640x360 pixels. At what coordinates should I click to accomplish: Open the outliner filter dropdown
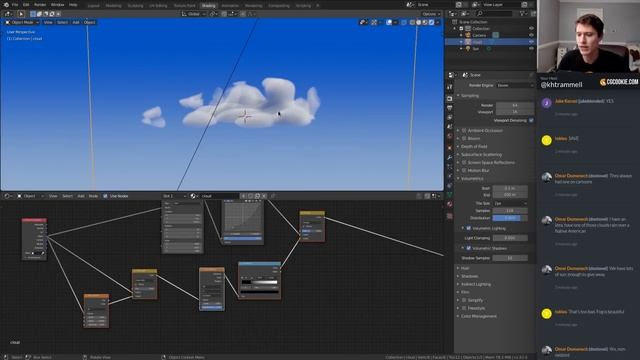coord(523,14)
